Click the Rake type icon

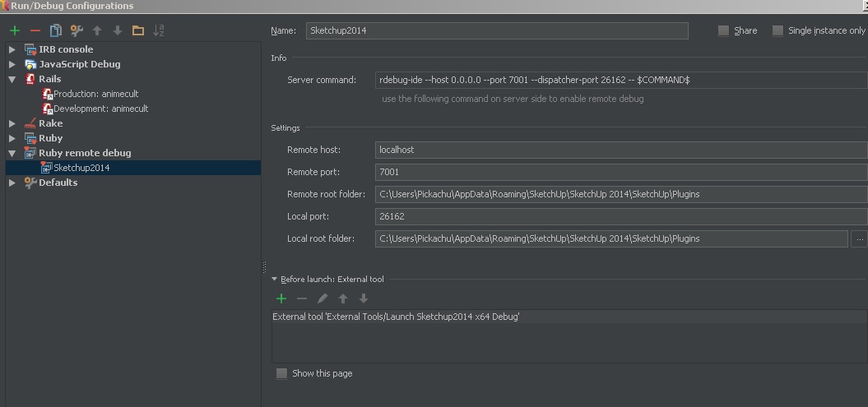tap(30, 123)
